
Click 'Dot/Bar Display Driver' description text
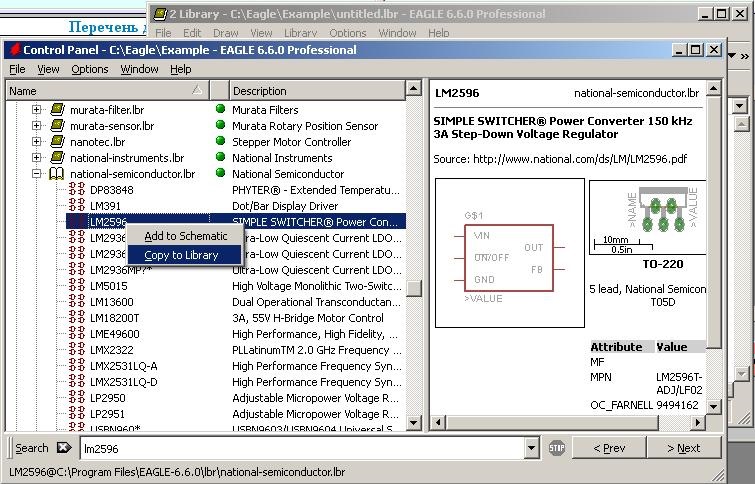(285, 206)
